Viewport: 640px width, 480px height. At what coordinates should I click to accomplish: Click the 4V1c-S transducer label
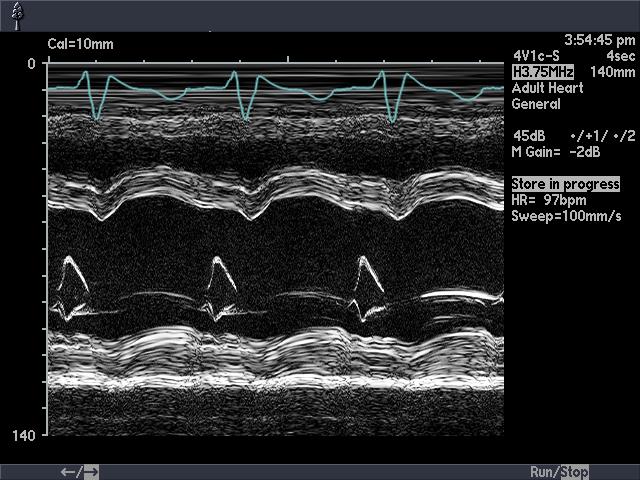535,56
